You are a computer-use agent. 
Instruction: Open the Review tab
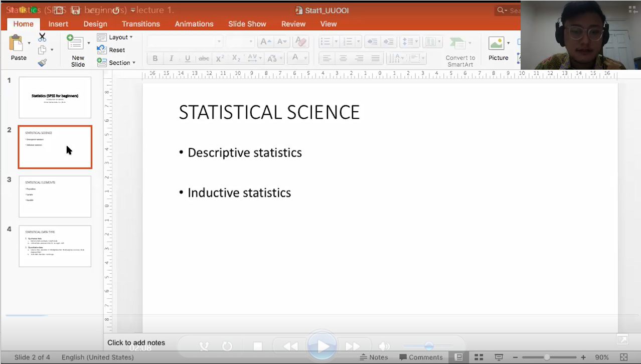[x=293, y=24]
